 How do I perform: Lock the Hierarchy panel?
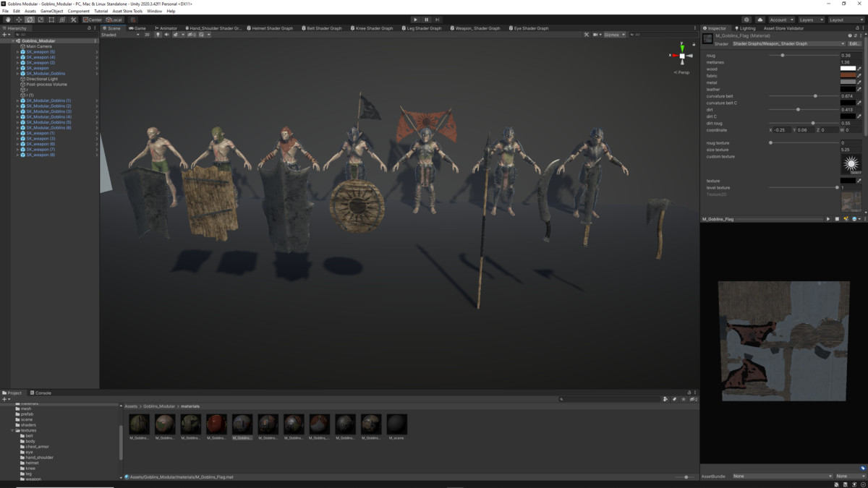(89, 28)
